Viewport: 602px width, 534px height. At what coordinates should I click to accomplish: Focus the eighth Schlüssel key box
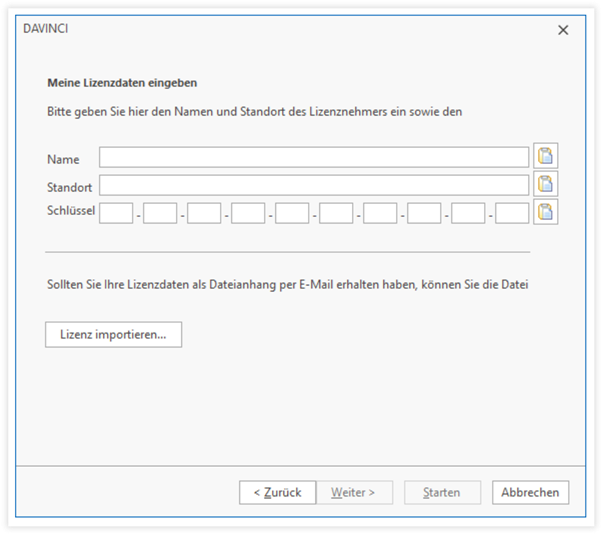pos(424,213)
